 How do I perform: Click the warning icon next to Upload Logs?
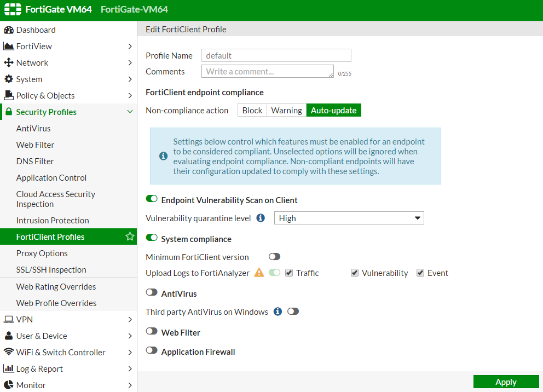tap(258, 272)
